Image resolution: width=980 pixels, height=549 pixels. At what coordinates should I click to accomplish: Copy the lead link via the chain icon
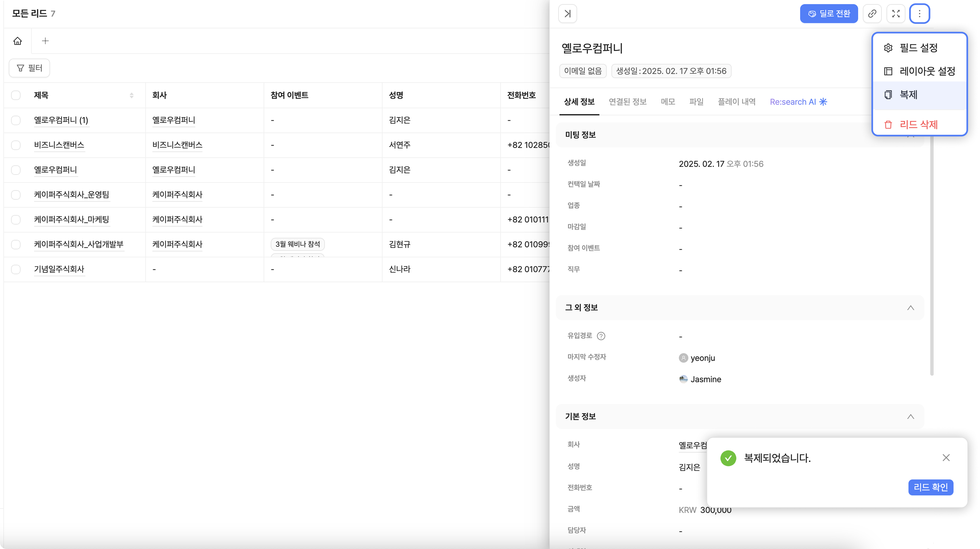click(x=872, y=14)
